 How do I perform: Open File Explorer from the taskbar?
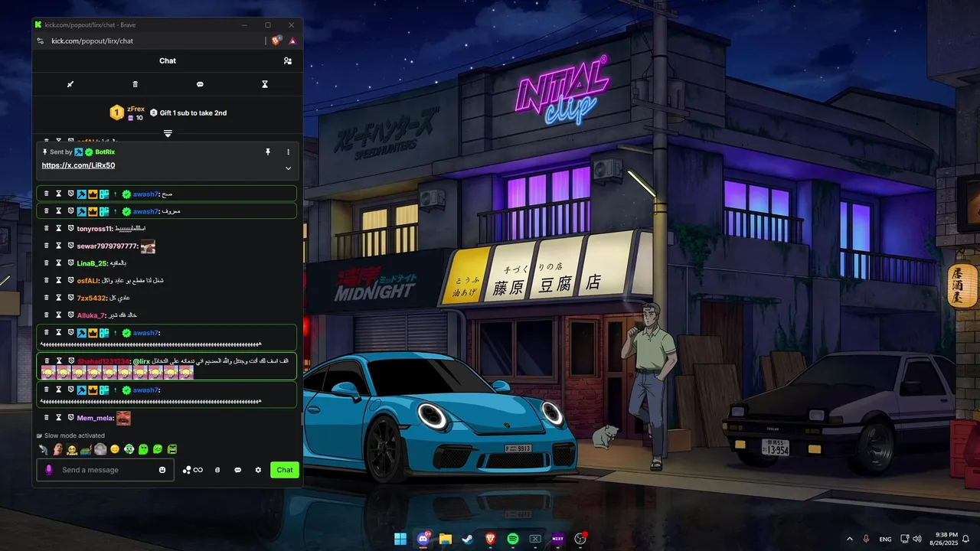pyautogui.click(x=446, y=539)
